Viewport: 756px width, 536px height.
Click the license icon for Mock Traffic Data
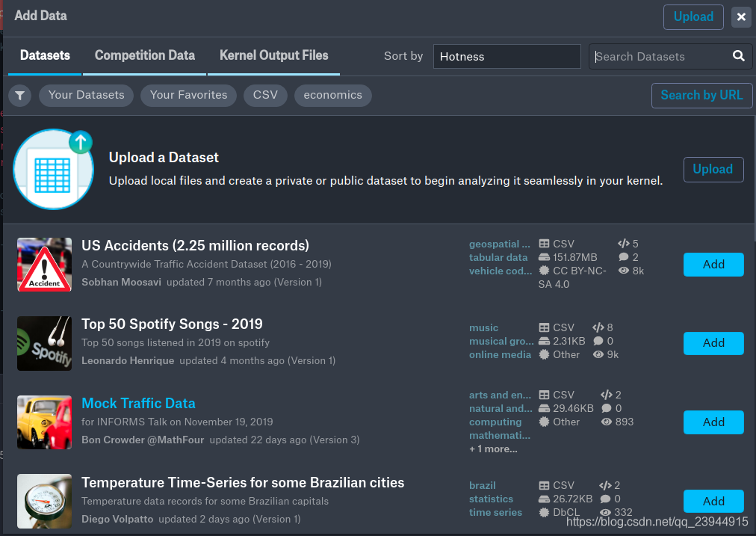click(544, 422)
